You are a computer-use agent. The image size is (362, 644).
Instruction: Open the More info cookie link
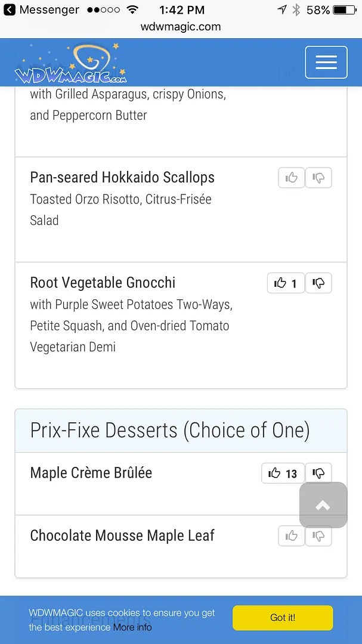click(x=132, y=627)
